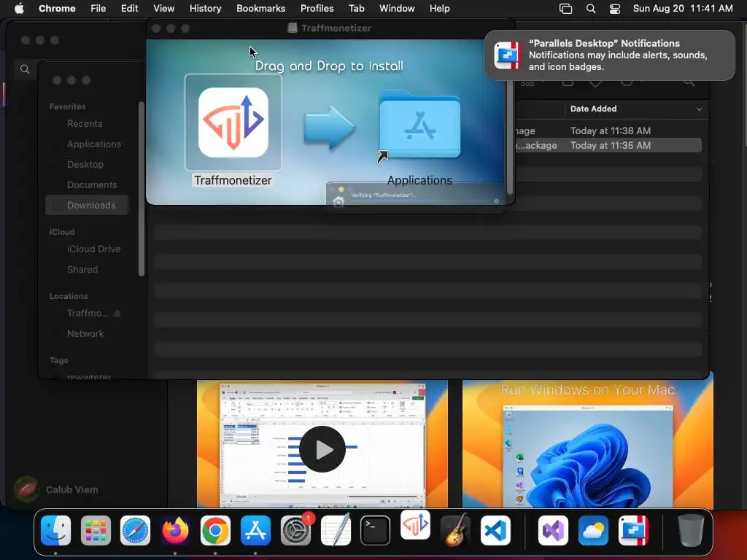Screen dimensions: 747x560
Task: Select the Traffmonetizer app icon in installer
Action: (233, 122)
